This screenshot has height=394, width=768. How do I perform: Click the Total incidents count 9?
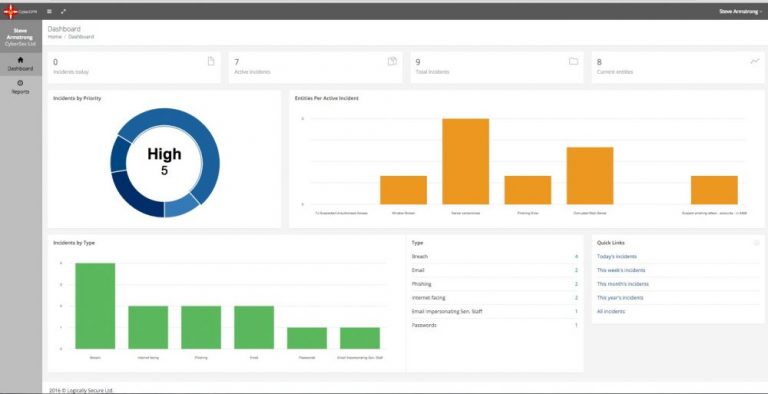point(418,62)
